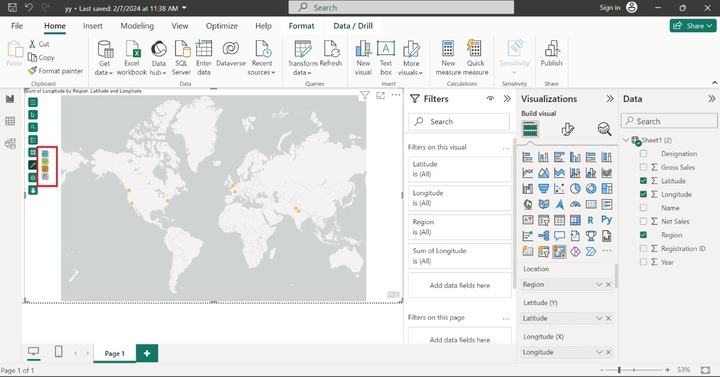The width and height of the screenshot is (720, 377).
Task: Select the Power Apps visual
Action: coord(575,252)
